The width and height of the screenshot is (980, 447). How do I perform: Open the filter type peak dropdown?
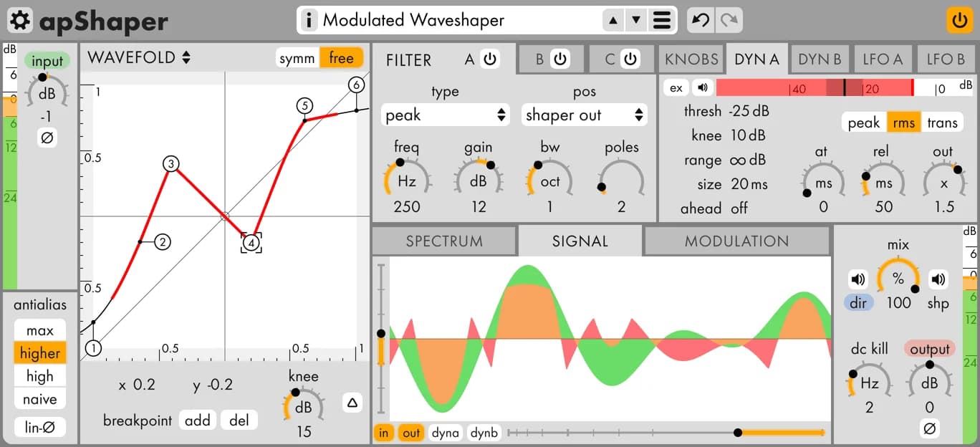(x=445, y=115)
